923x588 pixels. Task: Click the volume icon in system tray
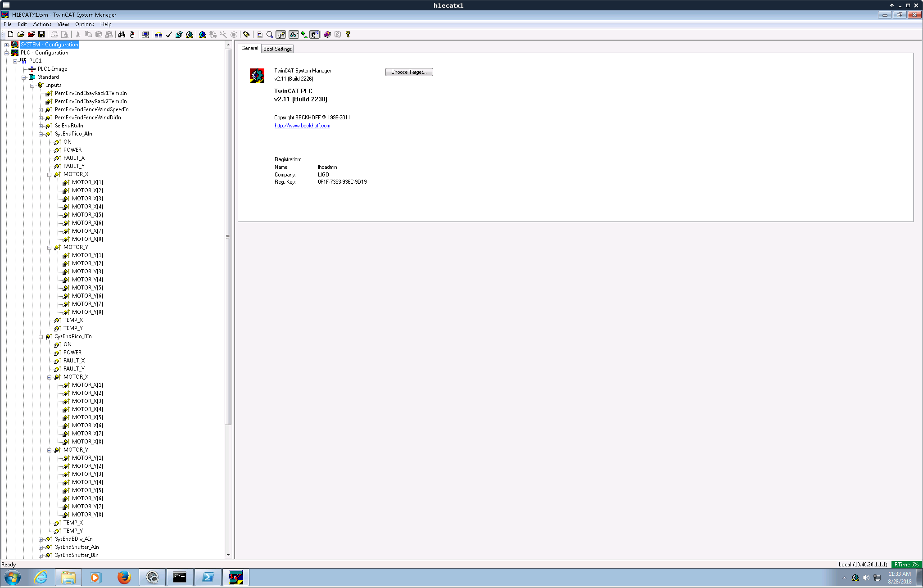[866, 578]
